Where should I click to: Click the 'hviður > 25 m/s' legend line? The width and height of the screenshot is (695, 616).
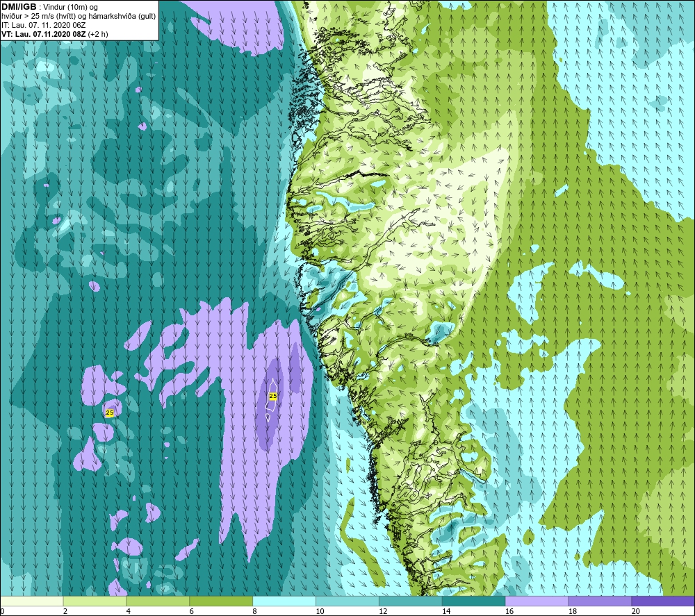[79, 16]
